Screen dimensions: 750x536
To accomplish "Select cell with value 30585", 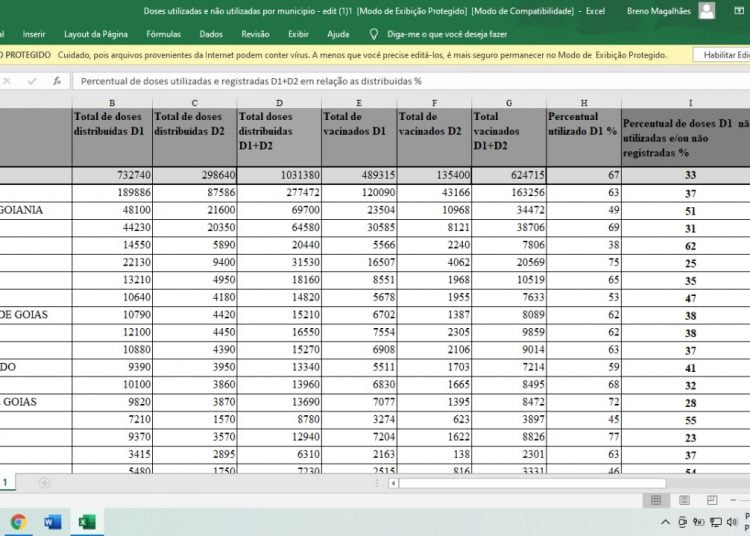I will pos(359,228).
